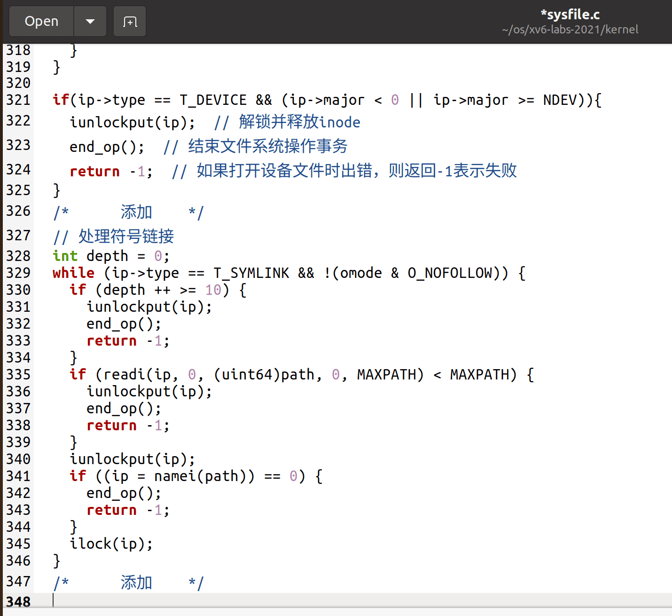Click the ilock(ip) statement on line 345
672x616 pixels.
coord(111,544)
